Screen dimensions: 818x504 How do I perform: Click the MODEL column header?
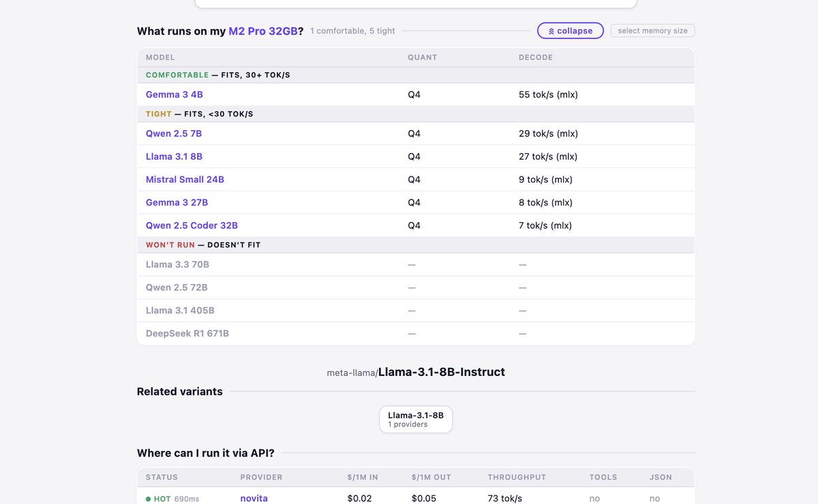pyautogui.click(x=160, y=57)
